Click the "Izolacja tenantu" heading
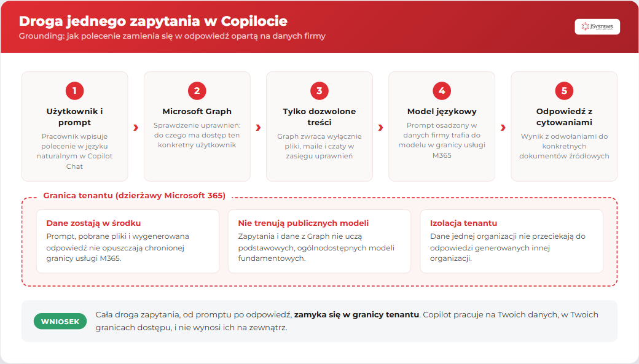 463,223
